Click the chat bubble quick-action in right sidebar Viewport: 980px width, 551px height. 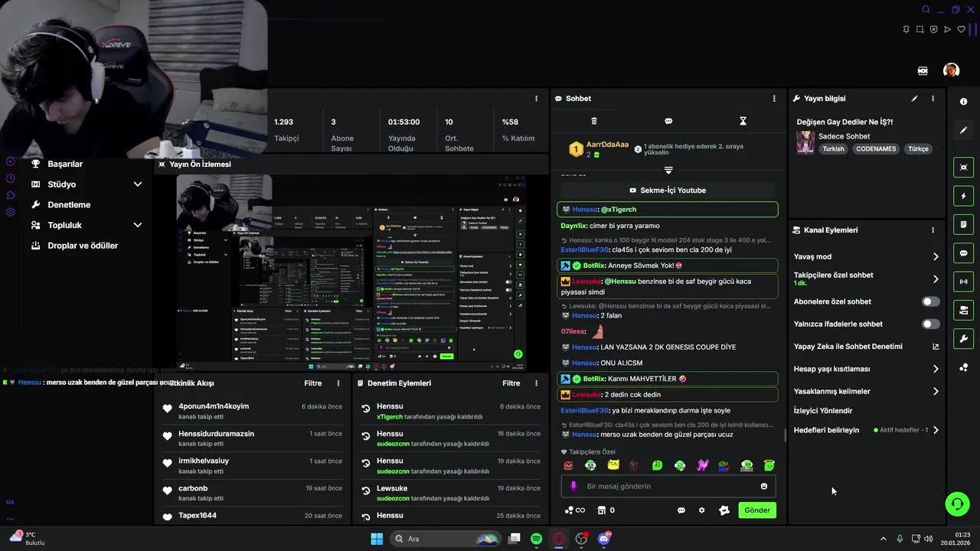pos(964,253)
